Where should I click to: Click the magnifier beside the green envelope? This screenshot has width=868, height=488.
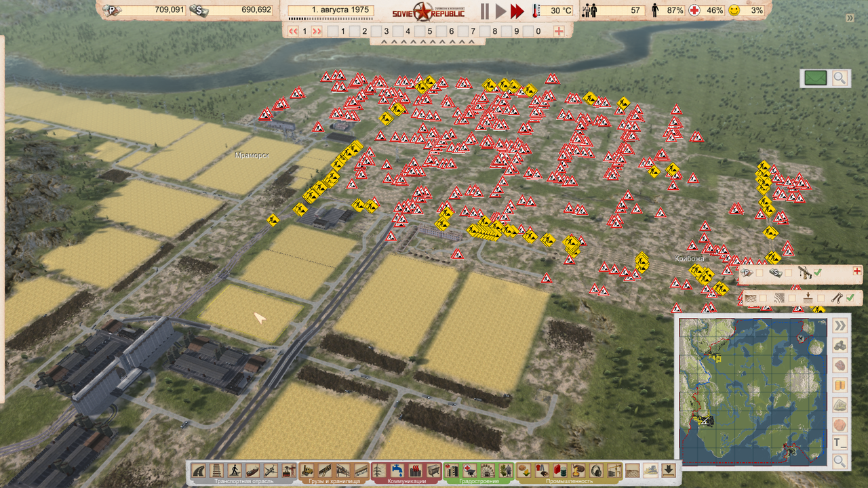[840, 78]
